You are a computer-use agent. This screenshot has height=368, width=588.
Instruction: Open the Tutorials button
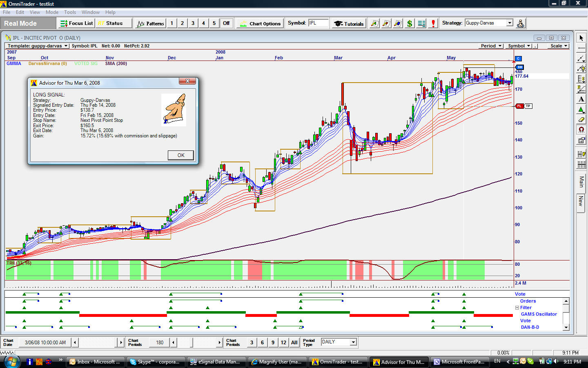click(349, 23)
